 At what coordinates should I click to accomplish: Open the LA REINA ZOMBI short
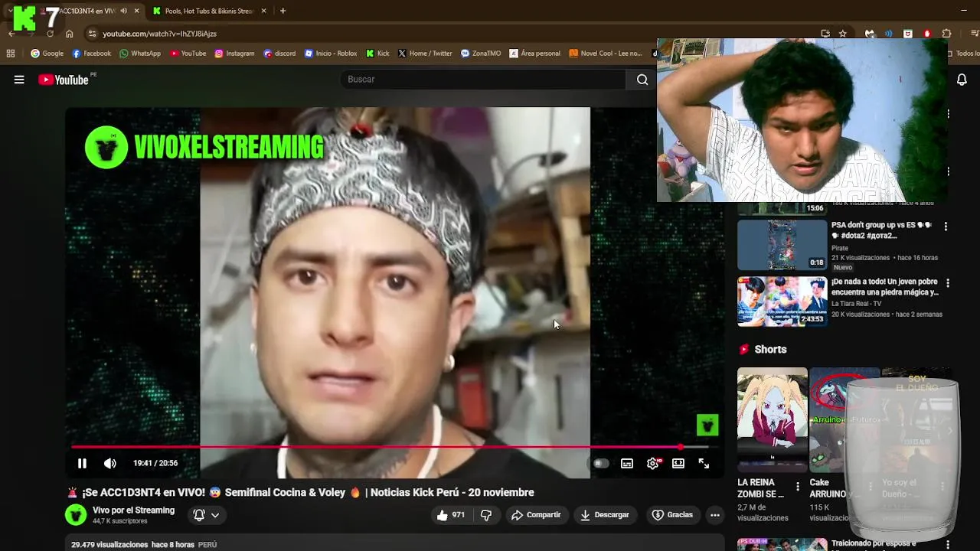coord(773,419)
